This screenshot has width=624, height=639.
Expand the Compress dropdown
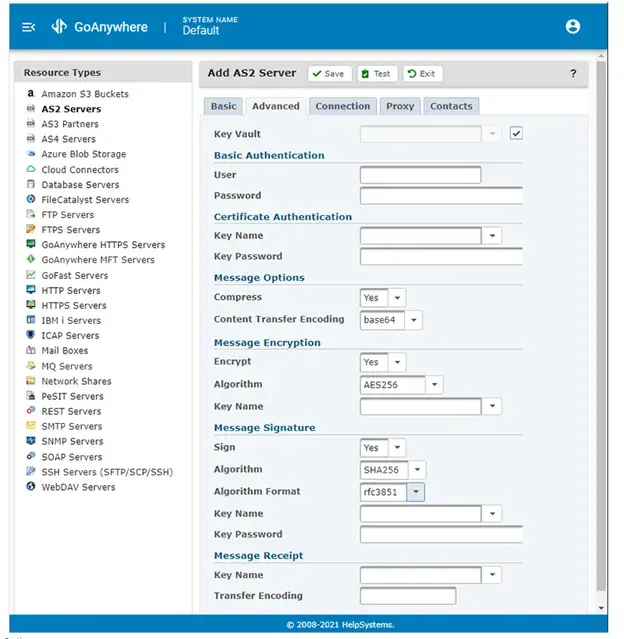point(396,298)
